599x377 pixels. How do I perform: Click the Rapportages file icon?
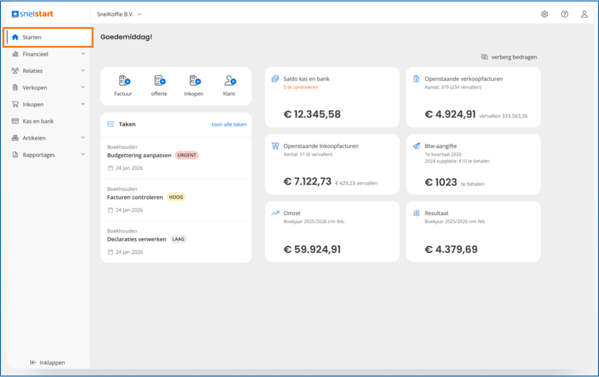click(15, 155)
